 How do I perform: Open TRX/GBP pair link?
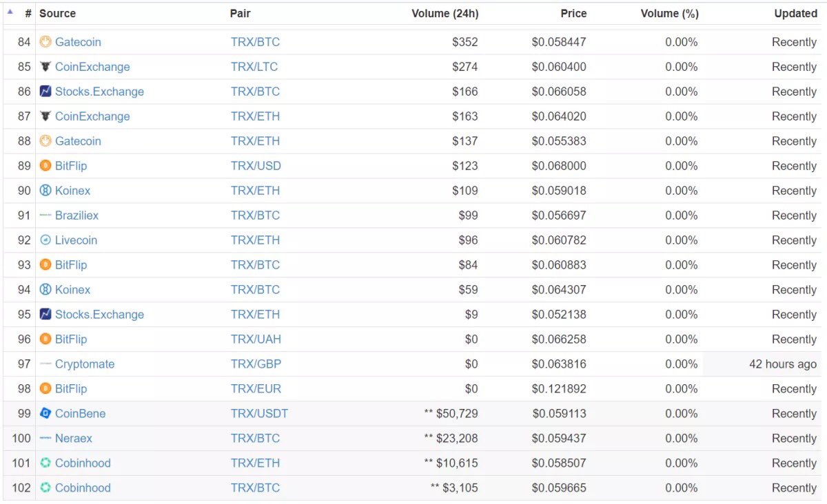[256, 364]
